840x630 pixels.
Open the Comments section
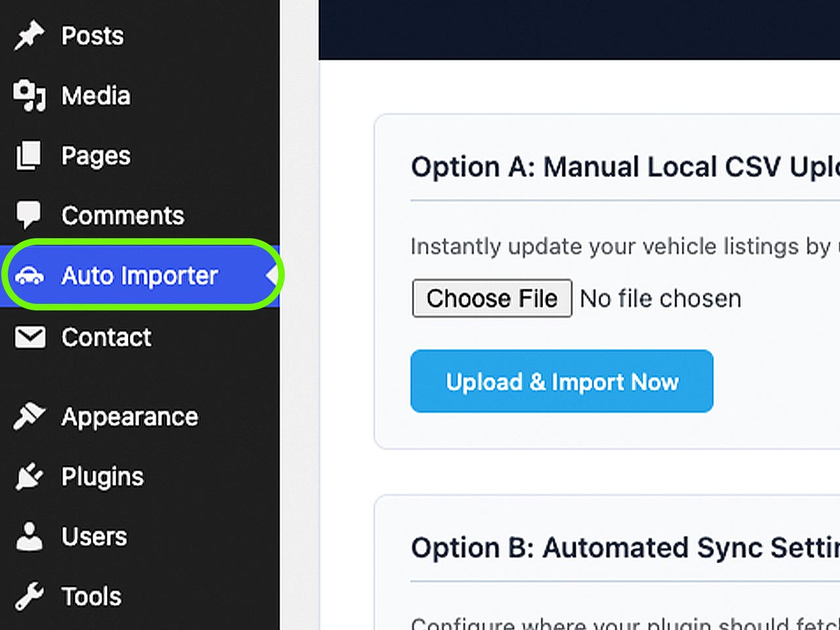pos(123,216)
